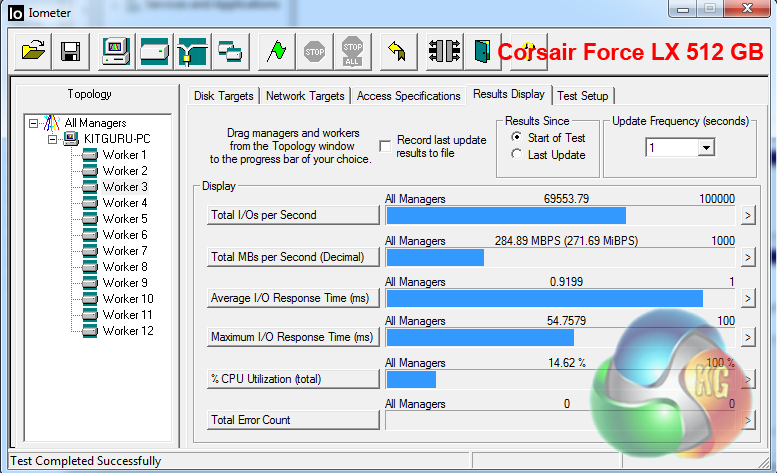The width and height of the screenshot is (777, 473).
Task: Switch to Disk Targets tab
Action: [x=223, y=96]
